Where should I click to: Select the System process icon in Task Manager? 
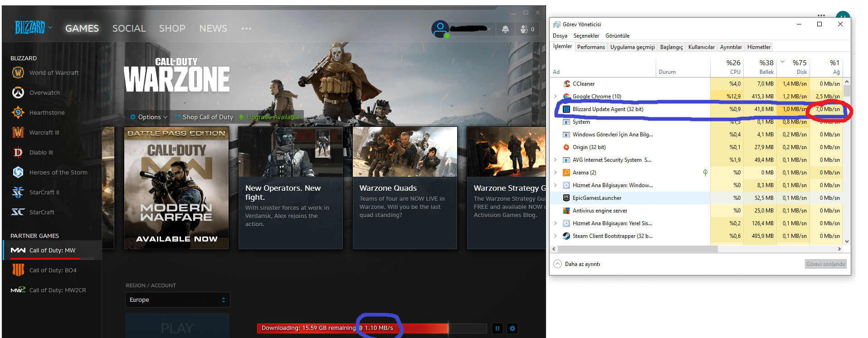pyautogui.click(x=566, y=122)
